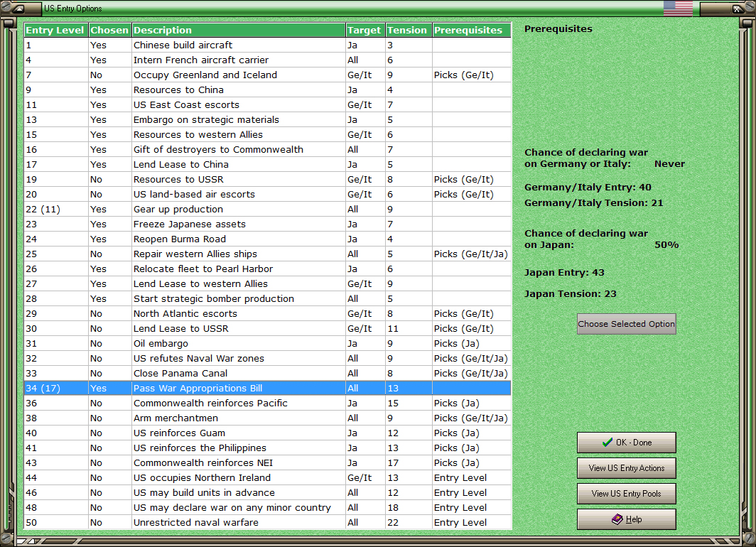
Task: Click the No cell in Lend Lease to USSR row
Action: [x=109, y=329]
